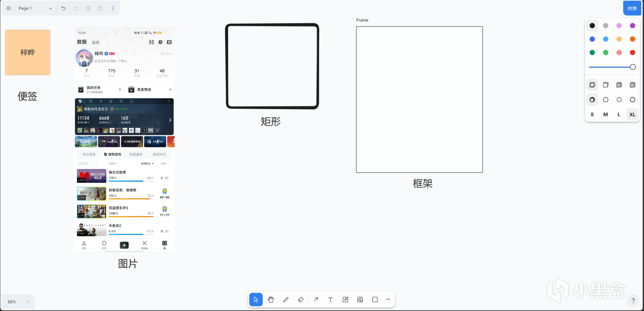Choose the Text tool
Image resolution: width=644 pixels, height=311 pixels.
pyautogui.click(x=330, y=300)
